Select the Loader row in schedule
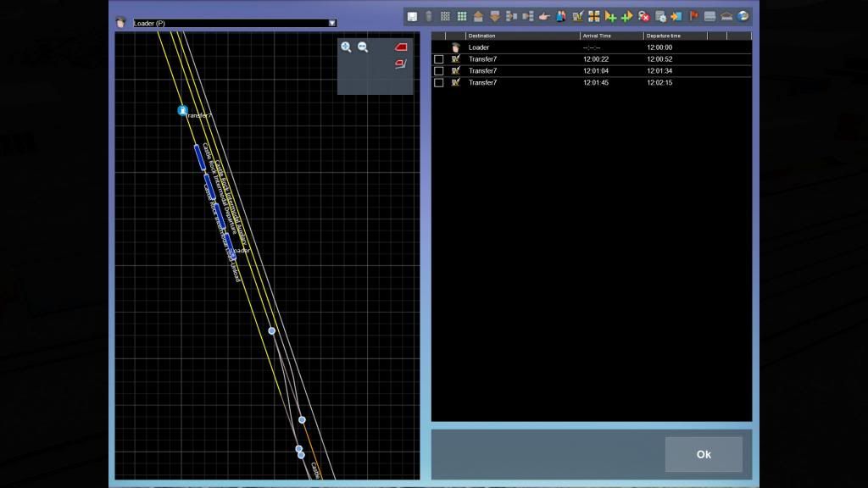The width and height of the screenshot is (868, 488). (591, 47)
